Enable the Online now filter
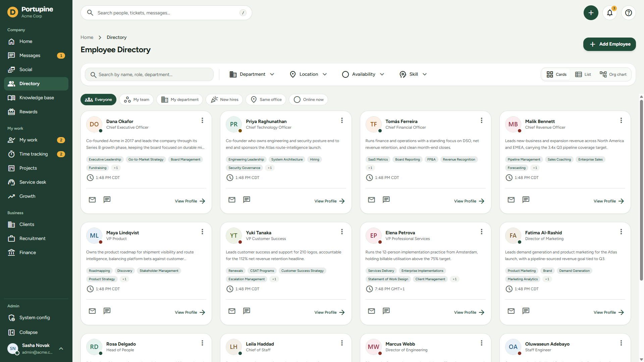Viewport: 644px width, 362px height. click(x=309, y=100)
